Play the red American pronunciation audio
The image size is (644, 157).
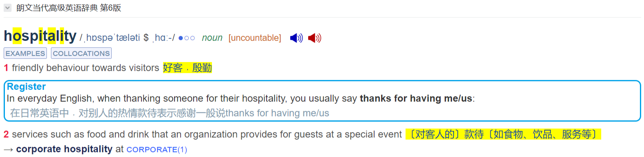[315, 38]
